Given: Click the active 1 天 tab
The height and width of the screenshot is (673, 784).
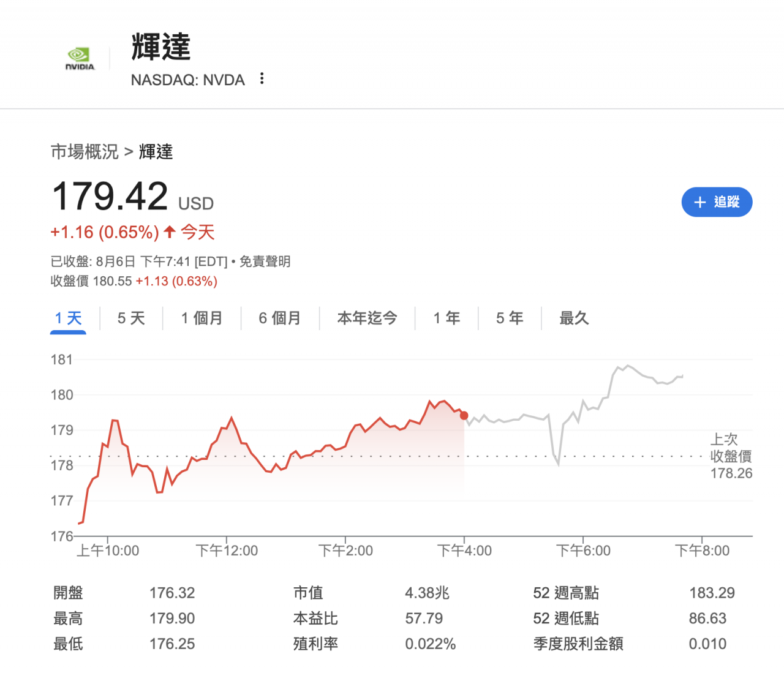Looking at the screenshot, I should pos(68,318).
